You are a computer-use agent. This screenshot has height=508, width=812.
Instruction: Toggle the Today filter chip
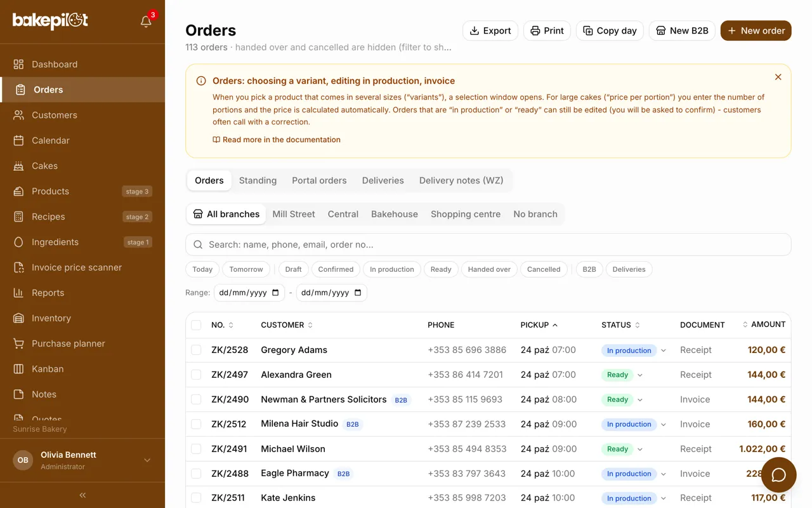click(202, 269)
